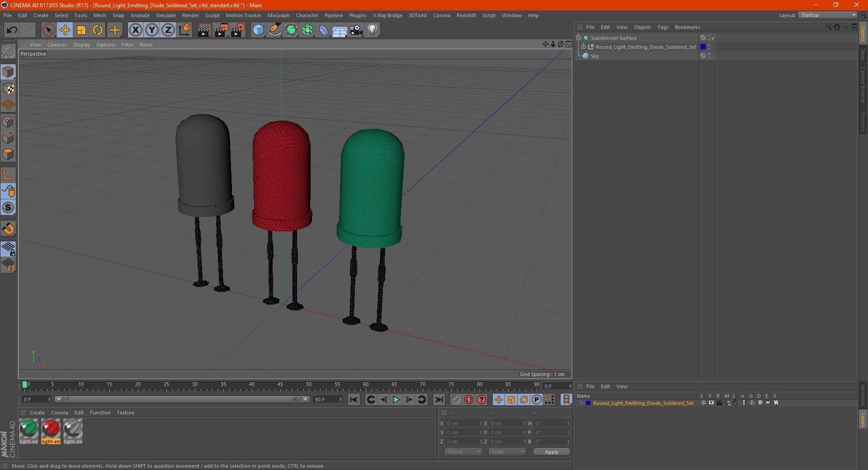Click the Camera object icon
Screen dimensions: 868x470
pos(356,30)
